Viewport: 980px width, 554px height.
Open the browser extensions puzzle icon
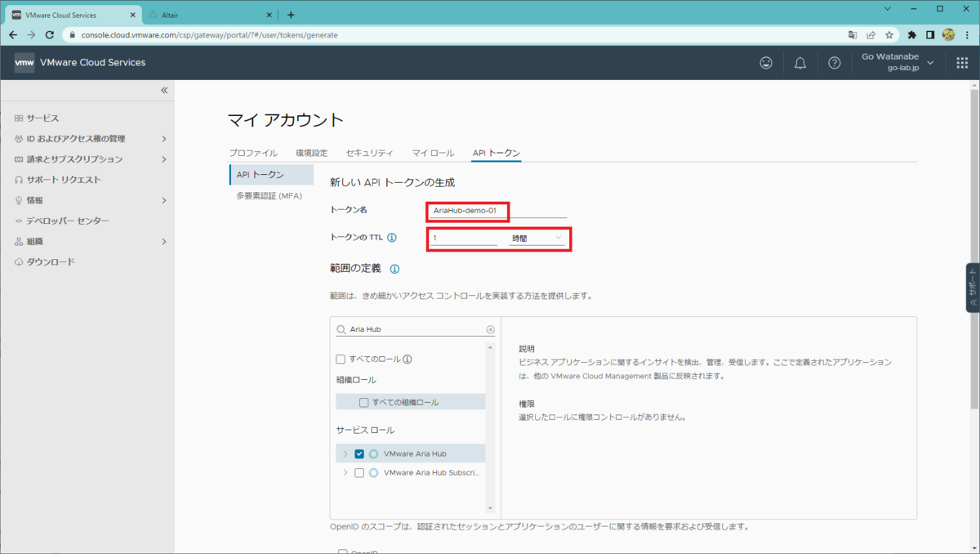pyautogui.click(x=912, y=35)
